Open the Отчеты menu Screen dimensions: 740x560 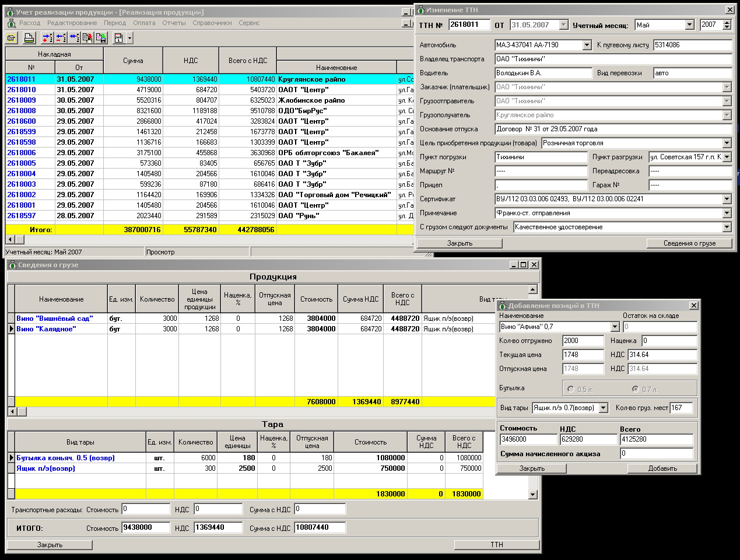174,23
